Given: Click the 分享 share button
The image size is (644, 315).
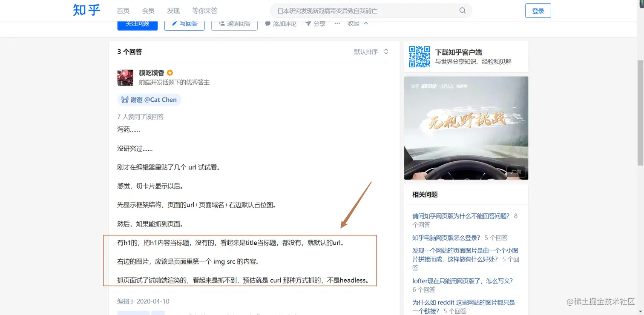Looking at the screenshot, I should tap(315, 23).
